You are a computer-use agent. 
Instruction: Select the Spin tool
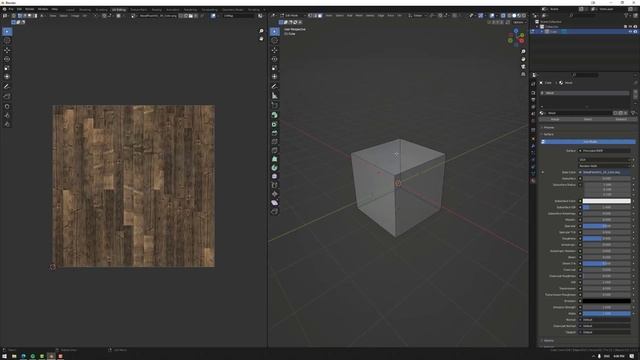pyautogui.click(x=275, y=168)
